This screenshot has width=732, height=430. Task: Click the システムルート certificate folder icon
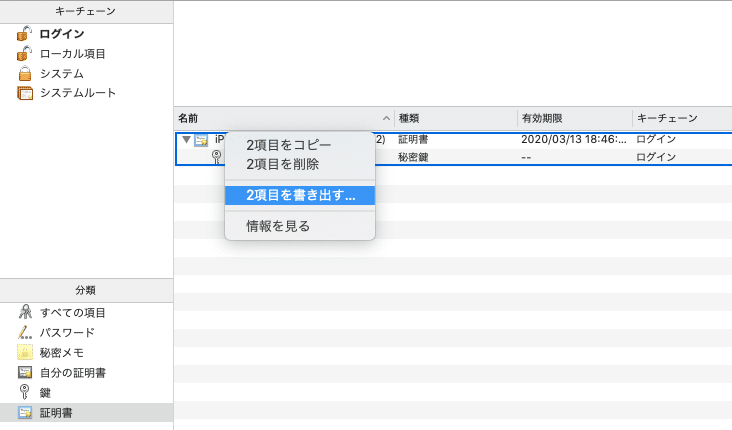[x=25, y=93]
